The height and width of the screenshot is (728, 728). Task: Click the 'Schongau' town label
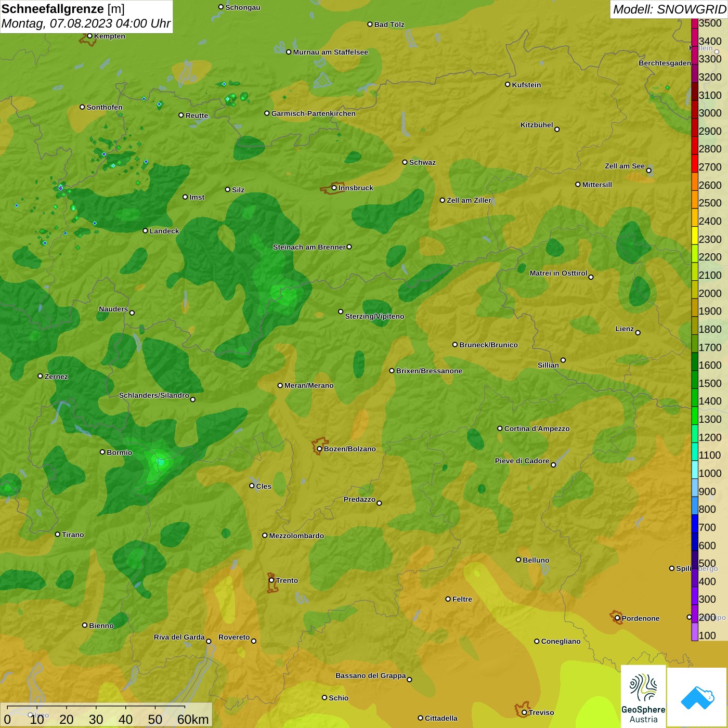tap(243, 7)
